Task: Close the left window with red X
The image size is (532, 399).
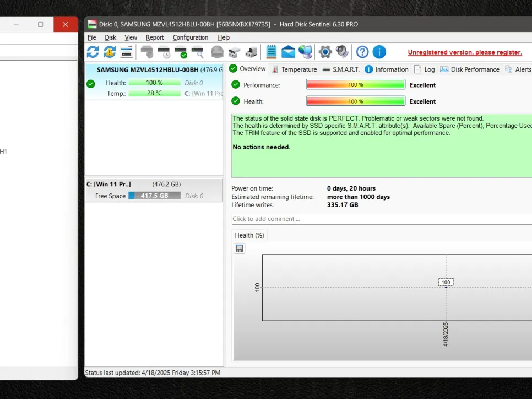Action: pos(66,24)
